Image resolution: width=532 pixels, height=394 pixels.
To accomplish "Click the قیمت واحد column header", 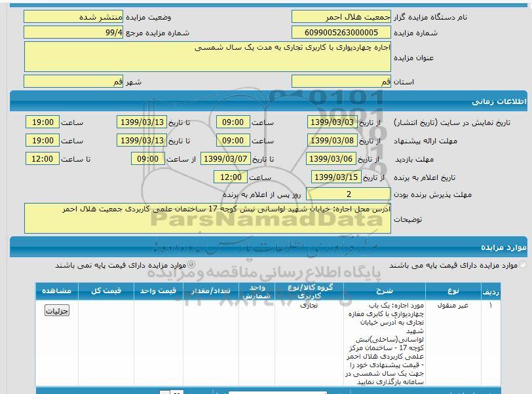I will [159, 291].
